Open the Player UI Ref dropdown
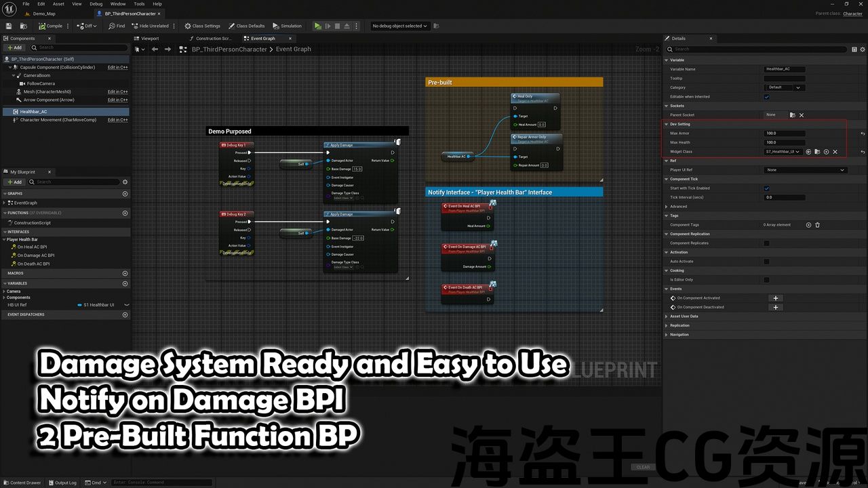This screenshot has width=868, height=488. 806,170
